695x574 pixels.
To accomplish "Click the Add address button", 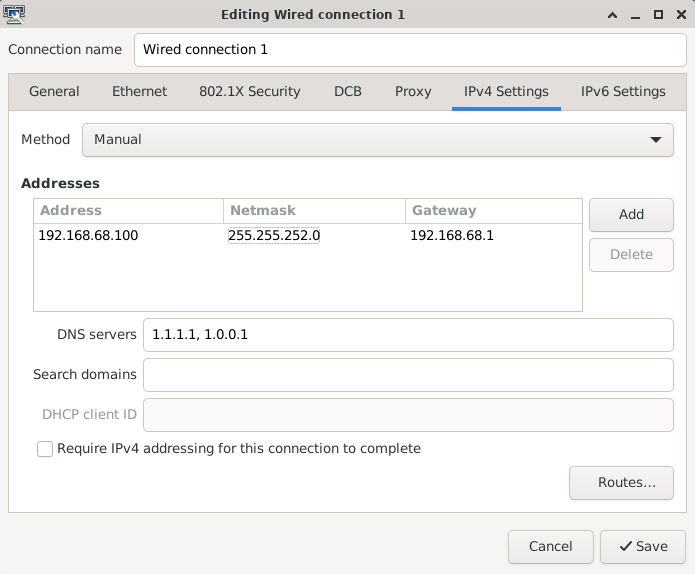I will [x=631, y=215].
